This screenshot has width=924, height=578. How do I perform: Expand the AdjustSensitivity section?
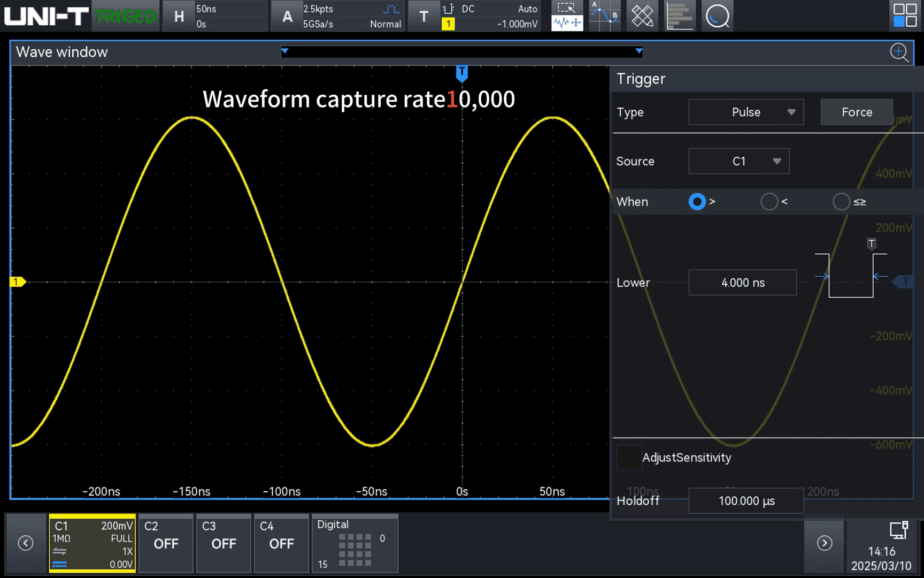point(629,458)
